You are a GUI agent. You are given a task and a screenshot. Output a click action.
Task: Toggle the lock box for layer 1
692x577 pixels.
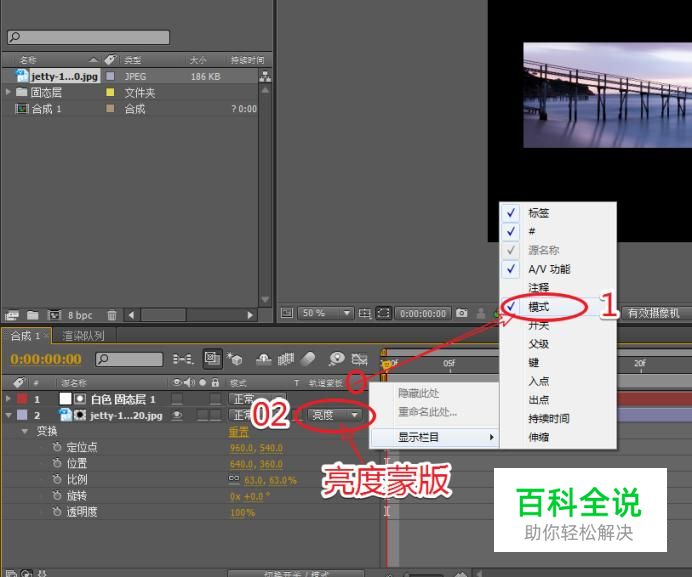(215, 399)
